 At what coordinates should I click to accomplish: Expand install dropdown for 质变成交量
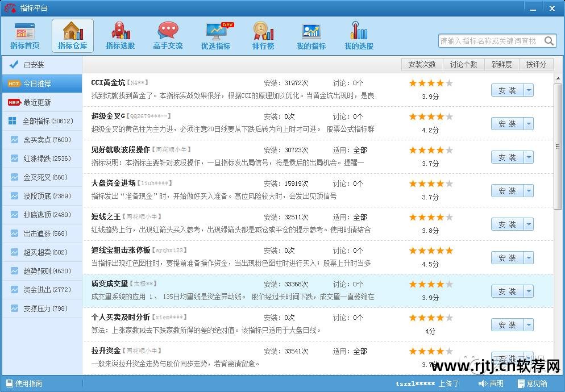tap(529, 291)
